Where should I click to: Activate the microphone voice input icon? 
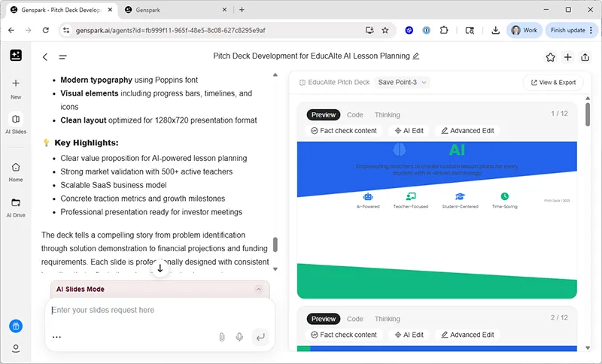click(239, 337)
